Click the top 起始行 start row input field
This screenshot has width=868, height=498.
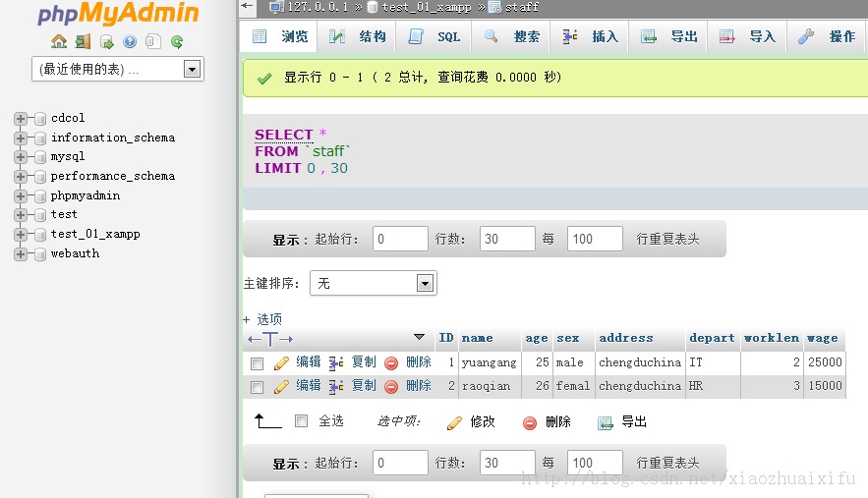point(400,239)
